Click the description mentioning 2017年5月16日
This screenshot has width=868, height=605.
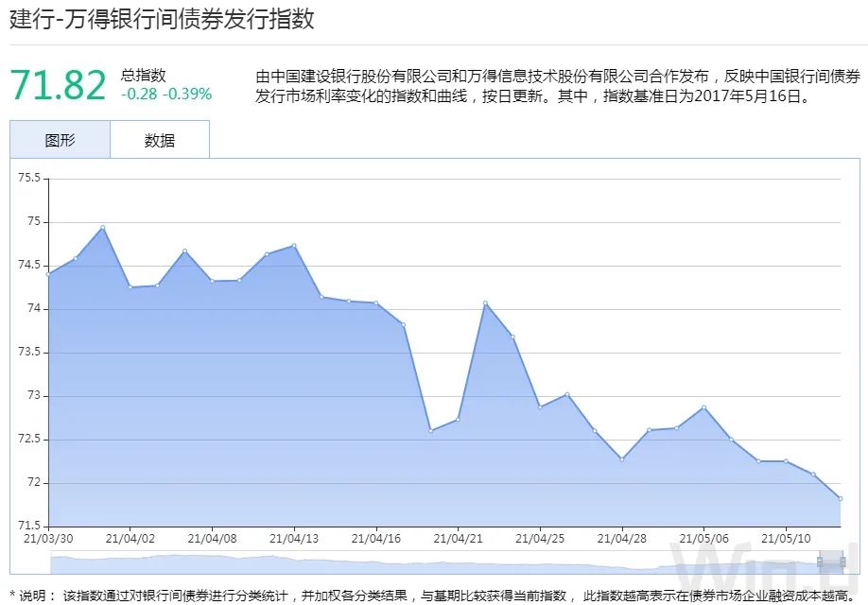558,86
